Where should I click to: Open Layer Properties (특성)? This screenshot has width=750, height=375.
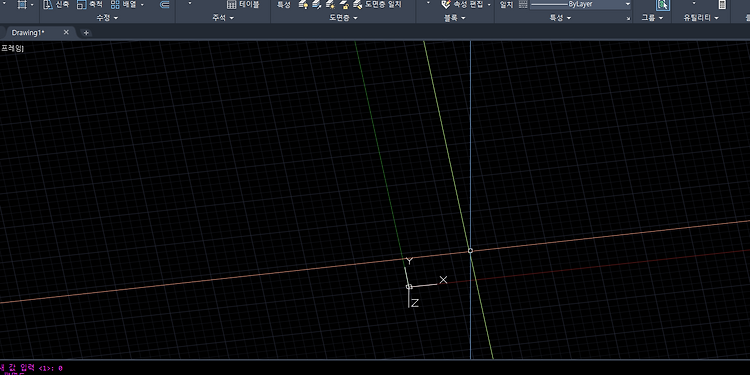[284, 5]
